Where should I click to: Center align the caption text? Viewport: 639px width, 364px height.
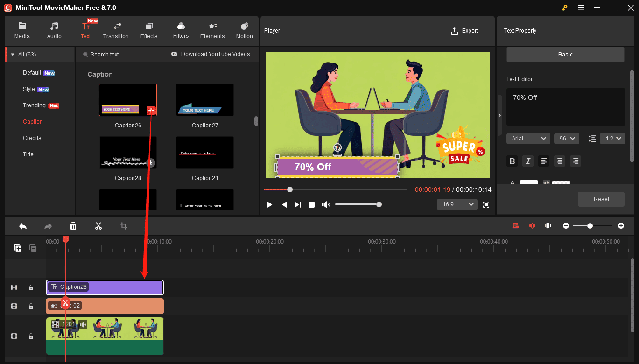tap(560, 161)
